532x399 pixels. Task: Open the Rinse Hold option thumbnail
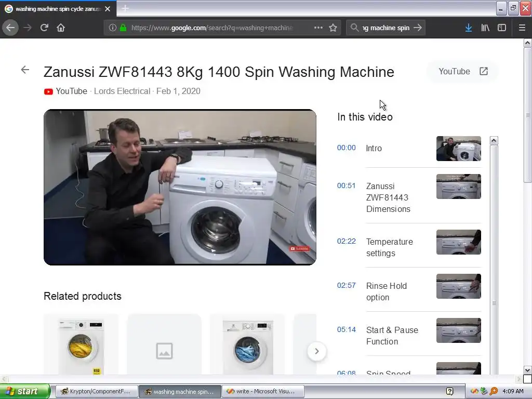(x=458, y=286)
